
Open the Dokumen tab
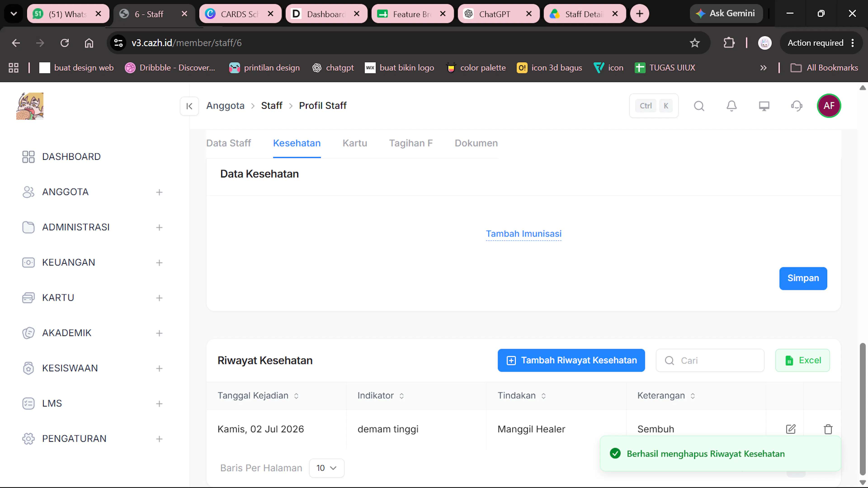476,143
